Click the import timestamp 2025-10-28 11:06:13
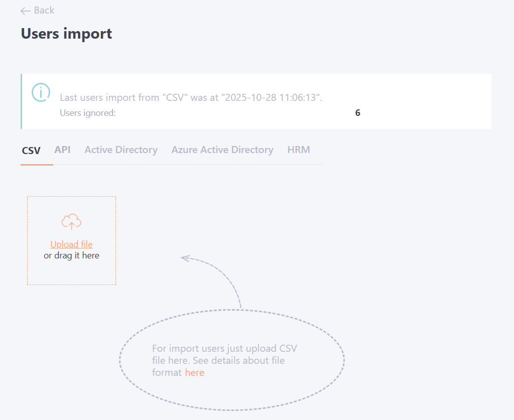514x420 pixels. pyautogui.click(x=272, y=97)
